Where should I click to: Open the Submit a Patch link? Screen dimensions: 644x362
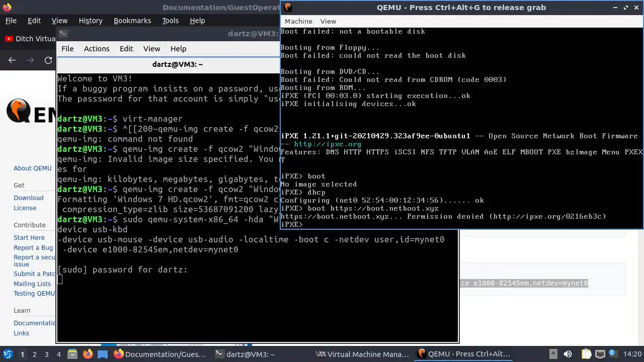click(x=34, y=274)
